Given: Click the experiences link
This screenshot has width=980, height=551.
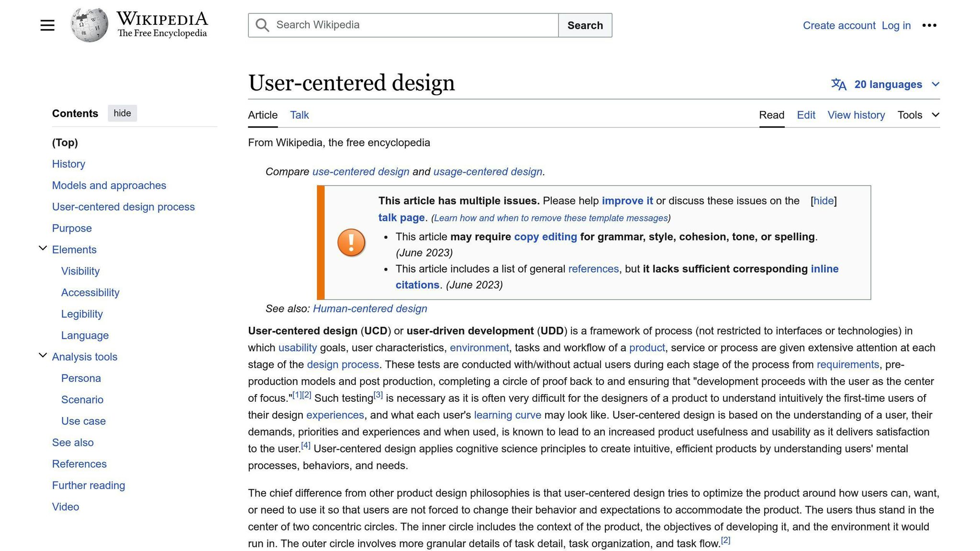Looking at the screenshot, I should click(335, 415).
